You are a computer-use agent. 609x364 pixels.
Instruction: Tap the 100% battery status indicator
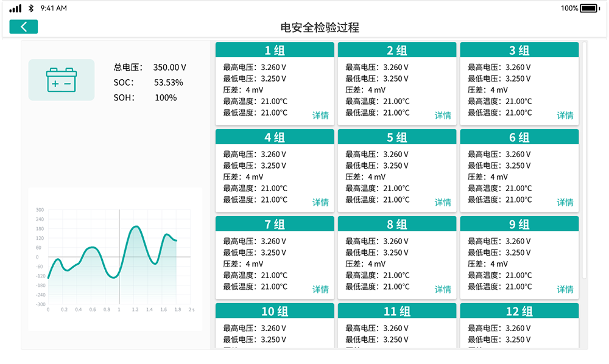click(580, 8)
